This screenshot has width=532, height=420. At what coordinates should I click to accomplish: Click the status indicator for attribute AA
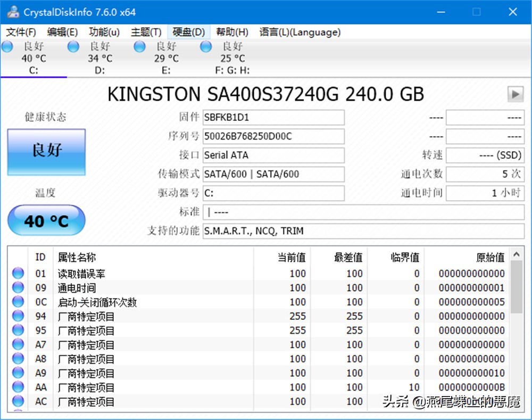18,387
